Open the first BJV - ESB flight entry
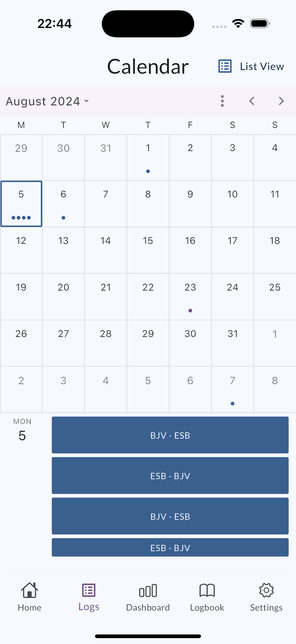The height and width of the screenshot is (644, 296). pyautogui.click(x=170, y=435)
